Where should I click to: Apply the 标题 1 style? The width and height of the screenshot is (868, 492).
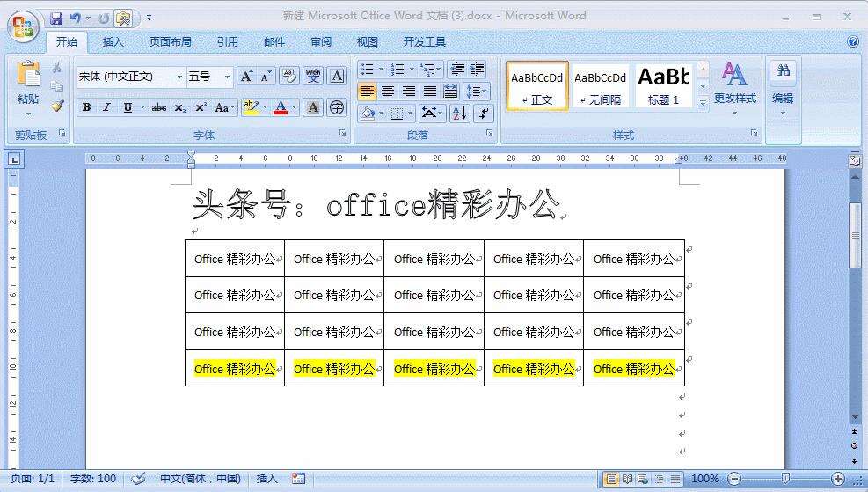point(664,85)
